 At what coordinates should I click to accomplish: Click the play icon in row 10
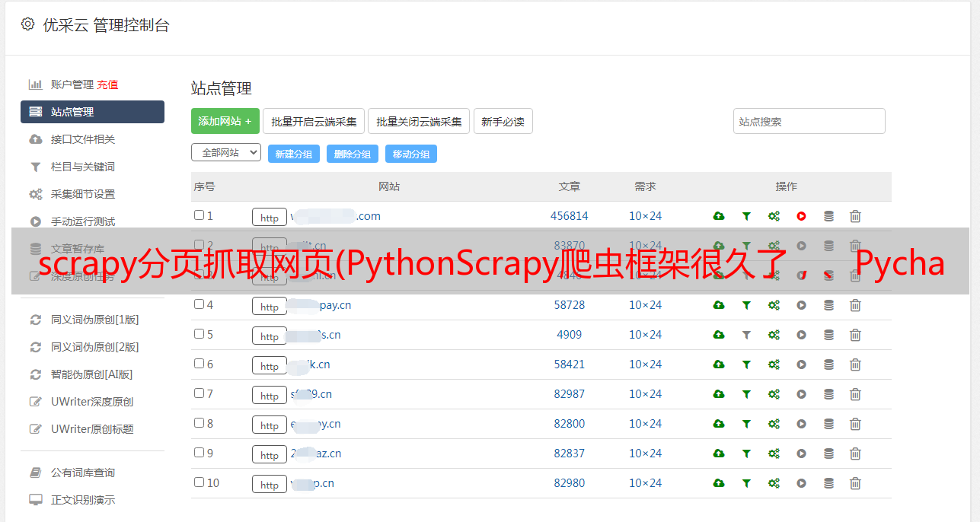(801, 483)
